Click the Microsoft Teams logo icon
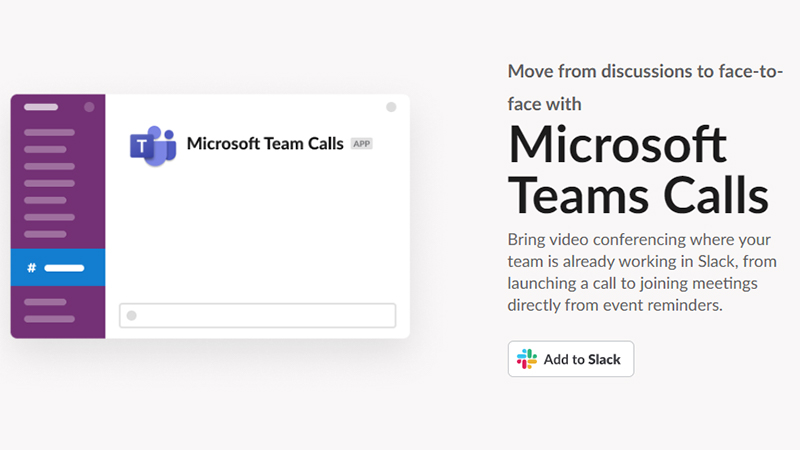This screenshot has width=800, height=450. pyautogui.click(x=152, y=146)
